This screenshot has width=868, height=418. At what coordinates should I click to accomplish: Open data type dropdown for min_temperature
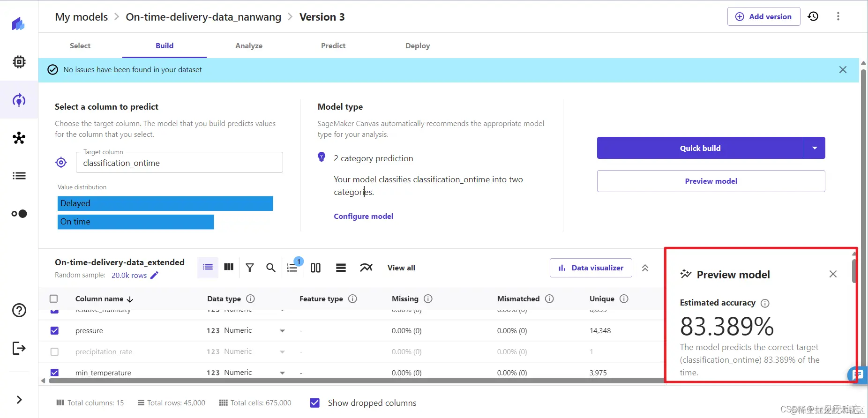click(282, 373)
